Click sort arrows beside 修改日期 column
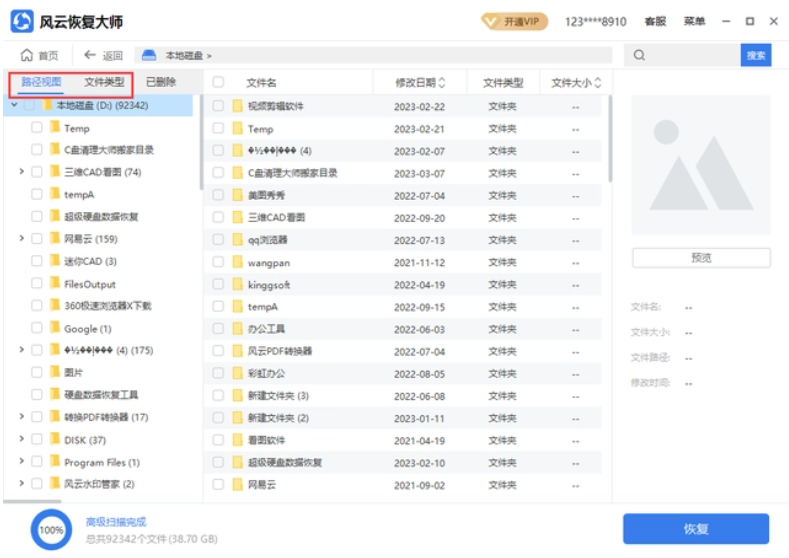Screen dimensions: 789x558 tap(442, 83)
